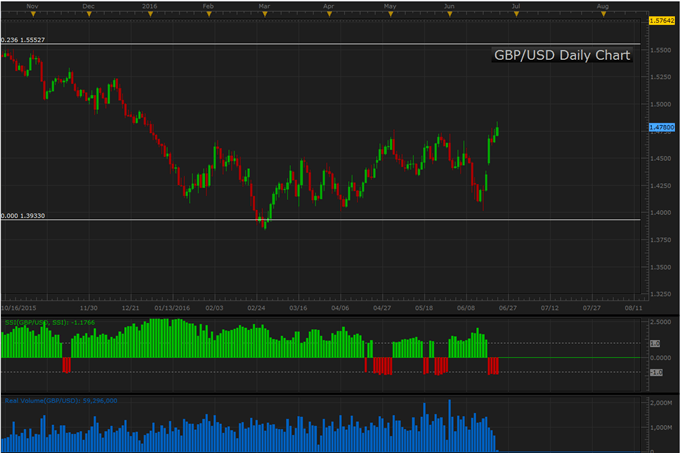Click the orange marker under Dec
Screen dimensions: 680x453
(x=89, y=14)
